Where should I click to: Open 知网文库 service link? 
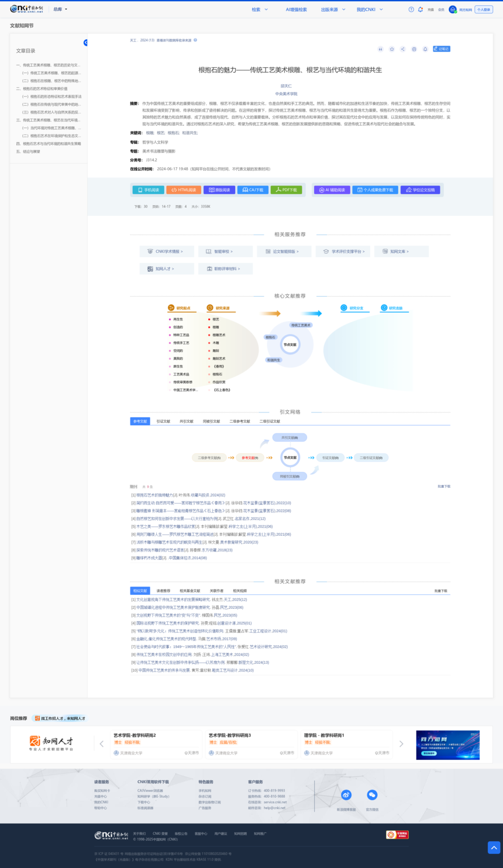(401, 252)
